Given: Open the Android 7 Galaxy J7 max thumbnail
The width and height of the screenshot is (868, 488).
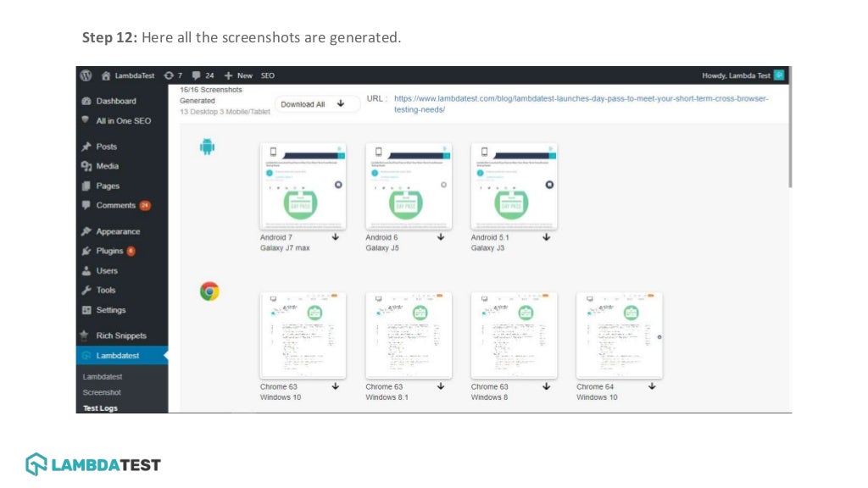Looking at the screenshot, I should pos(303,186).
